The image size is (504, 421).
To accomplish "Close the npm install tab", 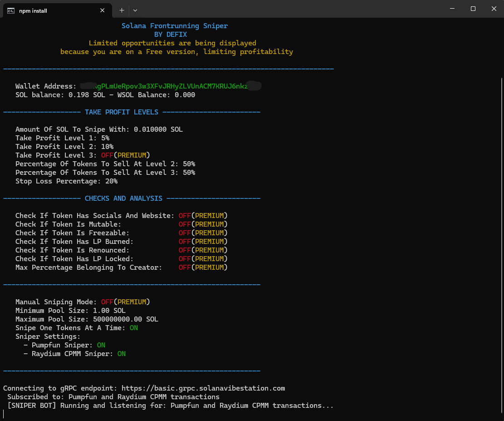I will pos(103,10).
